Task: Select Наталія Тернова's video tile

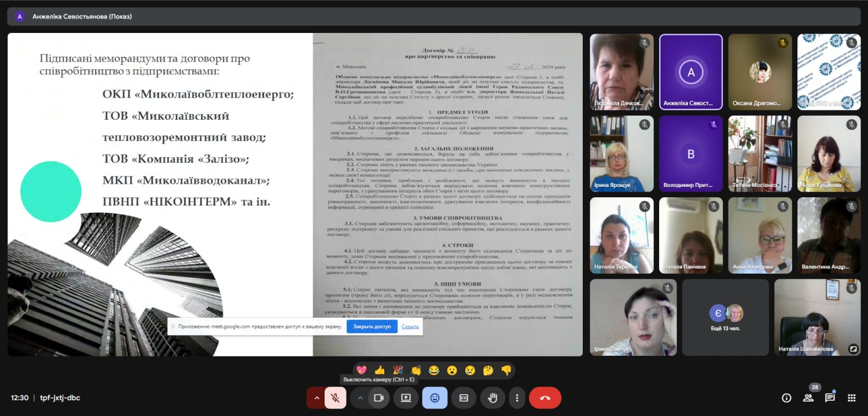Action: point(621,235)
